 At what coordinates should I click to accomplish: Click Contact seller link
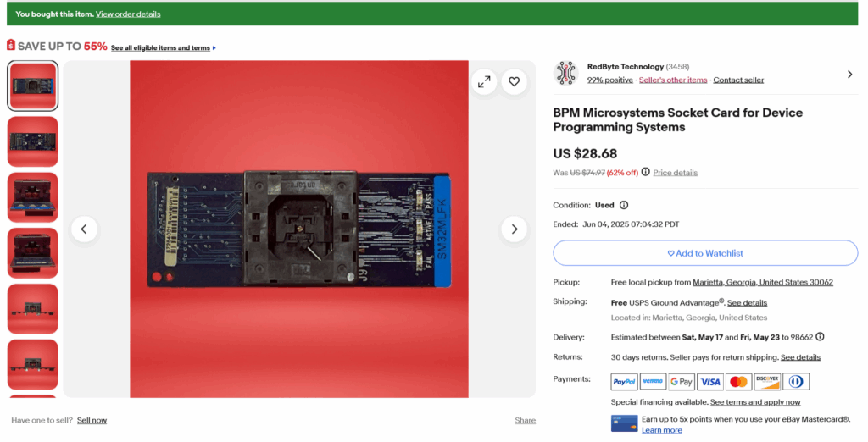(x=738, y=80)
